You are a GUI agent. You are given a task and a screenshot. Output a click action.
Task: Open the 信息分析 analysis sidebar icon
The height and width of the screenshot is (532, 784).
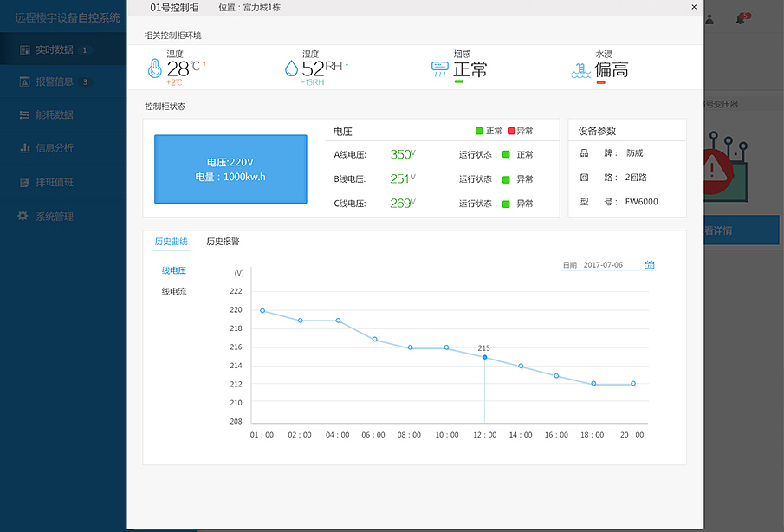pos(24,147)
